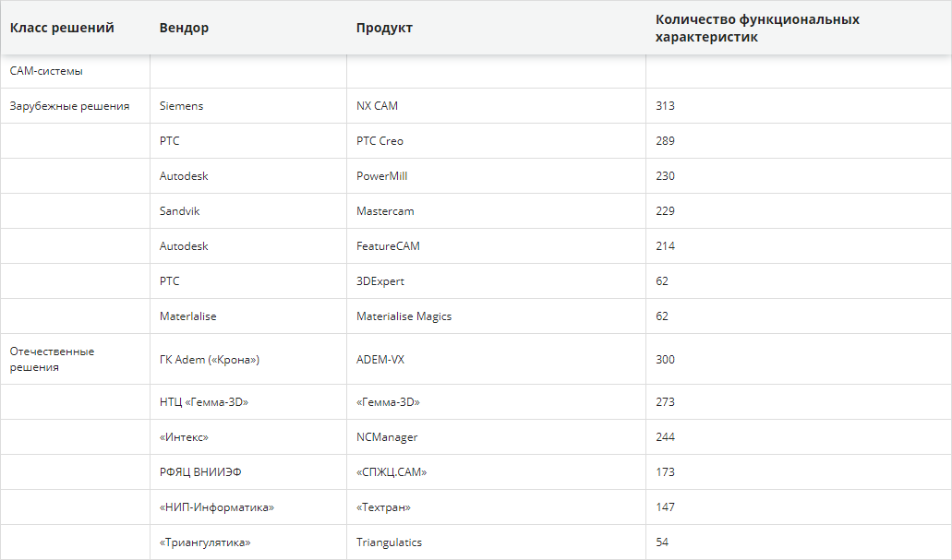Screen dimensions: 952x560
Task: Select the НТЦ «Гемма-3D» vendor cell
Action: 248,401
